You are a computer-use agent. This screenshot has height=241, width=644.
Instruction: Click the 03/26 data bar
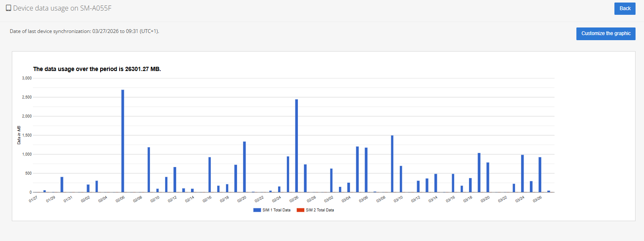(540, 175)
